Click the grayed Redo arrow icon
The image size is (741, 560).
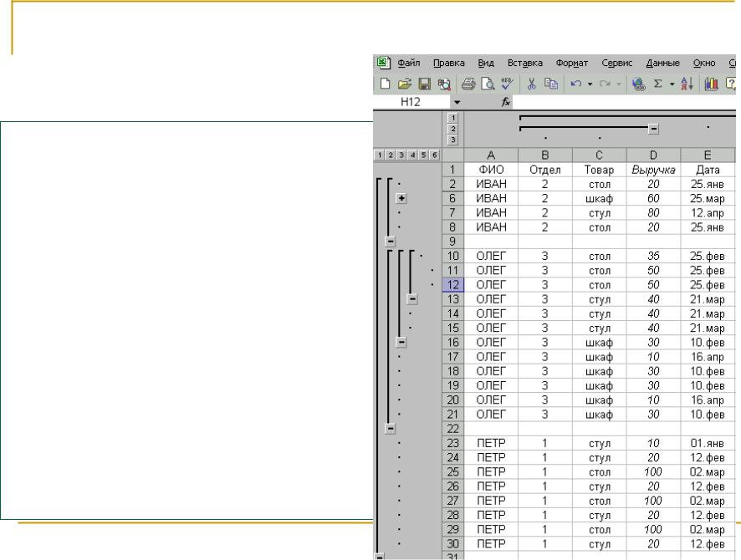coord(605,84)
